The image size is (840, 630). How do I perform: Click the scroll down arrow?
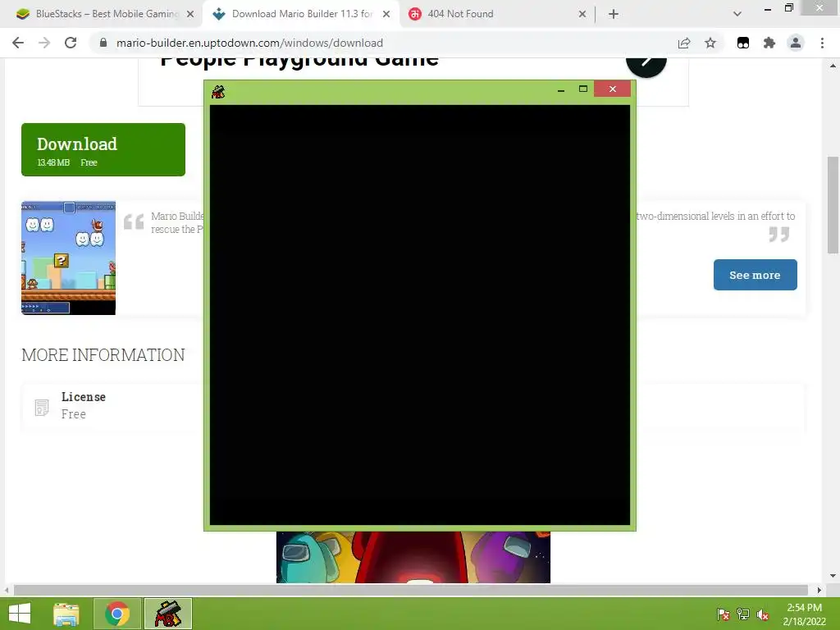point(833,576)
